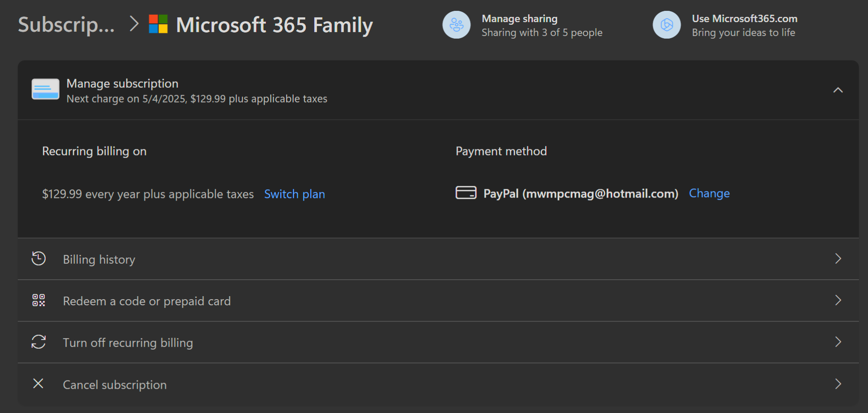Expand the Cancel subscription row chevron
The width and height of the screenshot is (868, 413).
click(x=838, y=383)
